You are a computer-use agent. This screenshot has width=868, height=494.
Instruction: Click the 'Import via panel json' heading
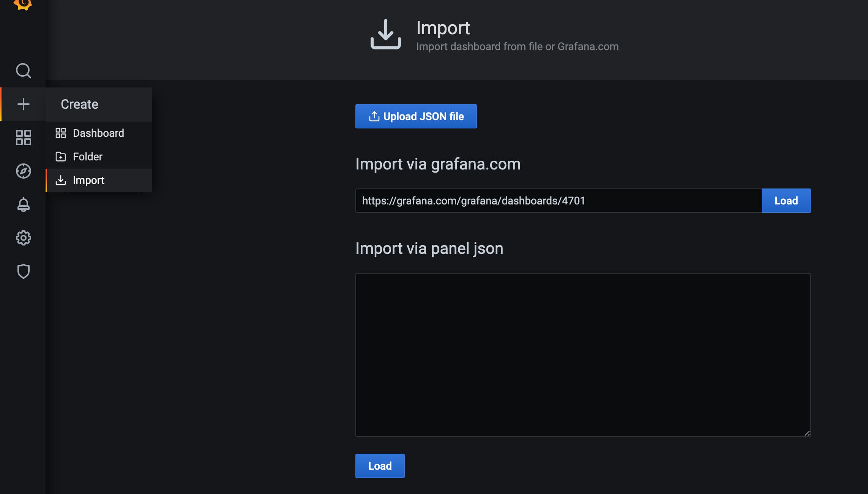point(429,249)
